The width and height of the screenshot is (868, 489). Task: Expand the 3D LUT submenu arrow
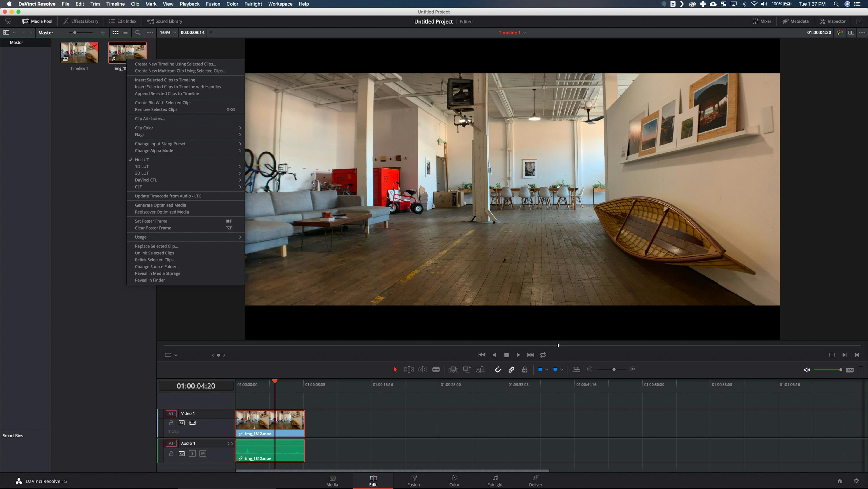[240, 173]
